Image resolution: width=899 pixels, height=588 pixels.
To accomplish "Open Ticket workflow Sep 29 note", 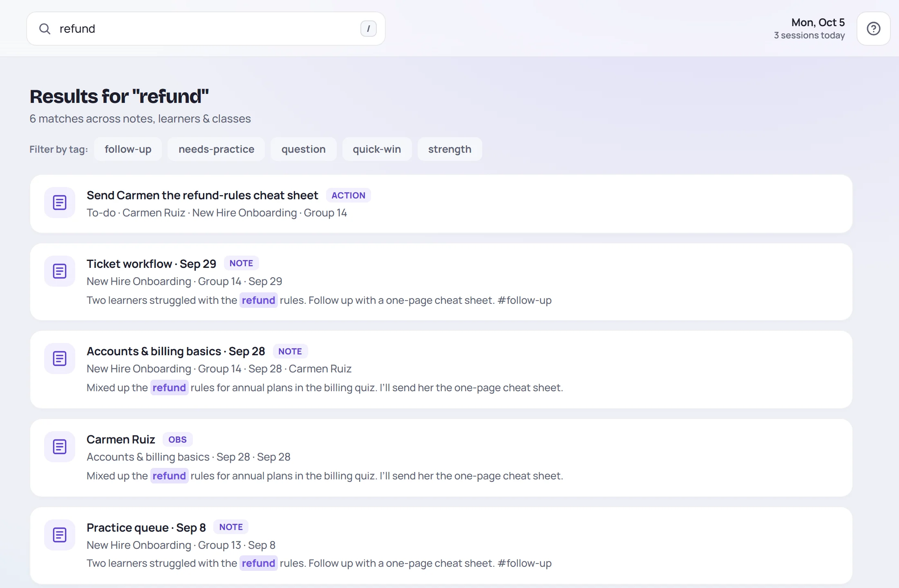I will click(441, 282).
